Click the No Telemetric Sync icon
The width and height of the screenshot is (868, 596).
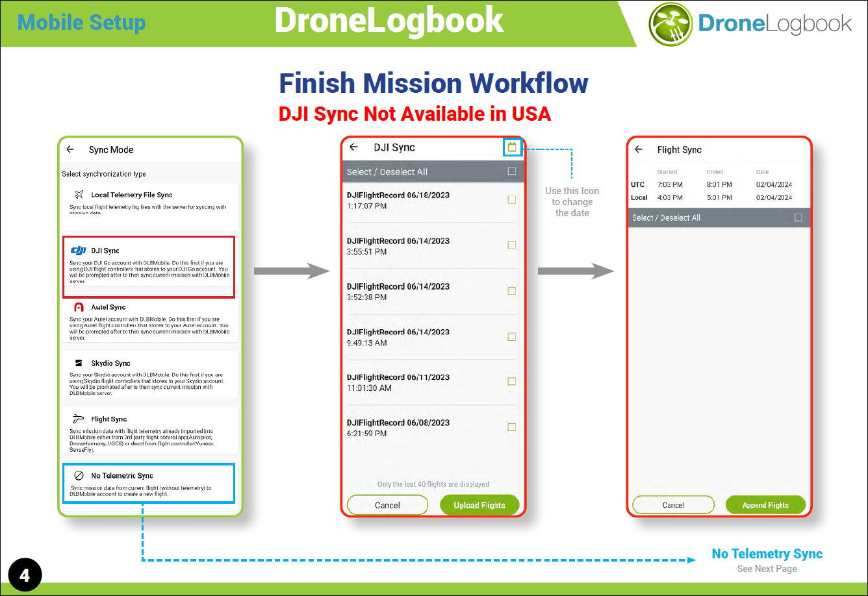[79, 476]
